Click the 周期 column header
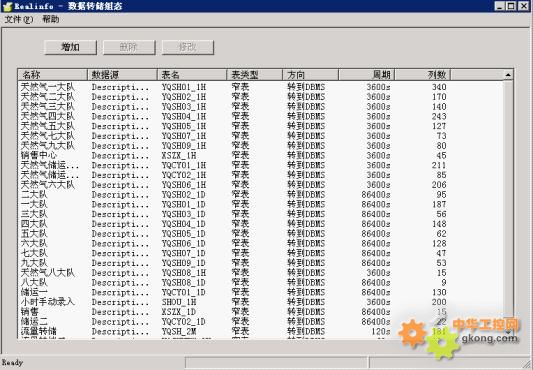This screenshot has width=533, height=370. click(366, 74)
